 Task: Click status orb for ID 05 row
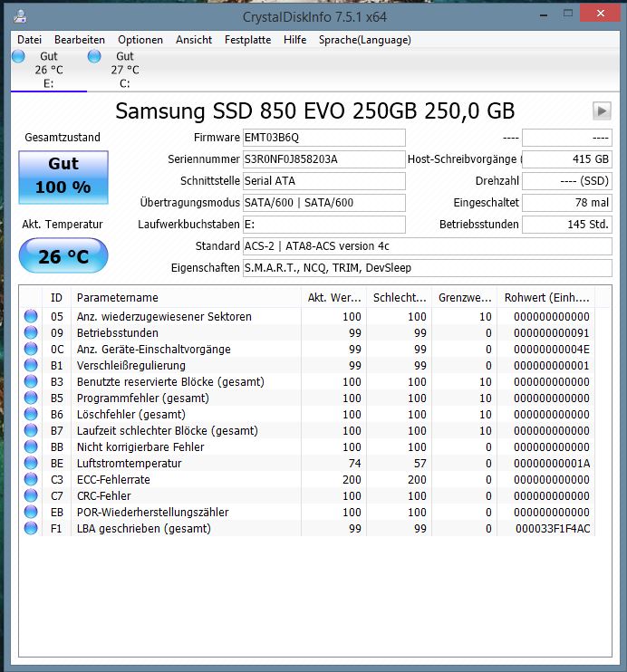click(x=31, y=316)
